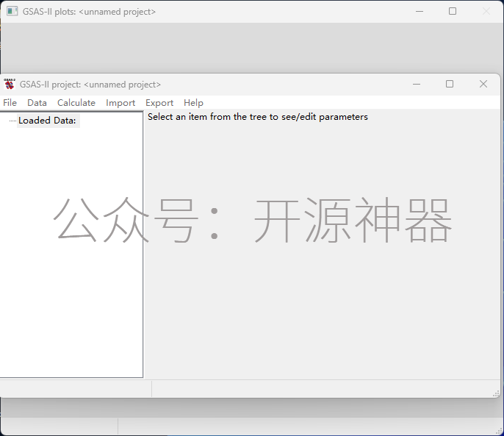This screenshot has width=504, height=436.
Task: Open the File menu
Action: [x=10, y=103]
